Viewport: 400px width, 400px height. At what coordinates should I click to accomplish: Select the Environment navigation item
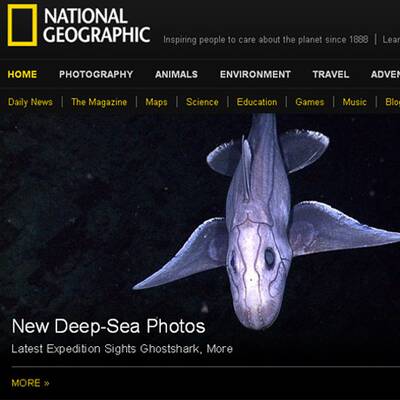(x=255, y=74)
